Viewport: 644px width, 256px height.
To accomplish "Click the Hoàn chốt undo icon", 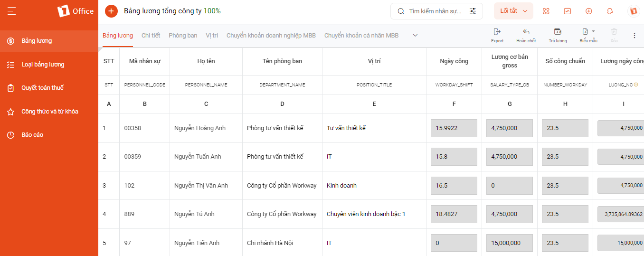I will [x=526, y=32].
